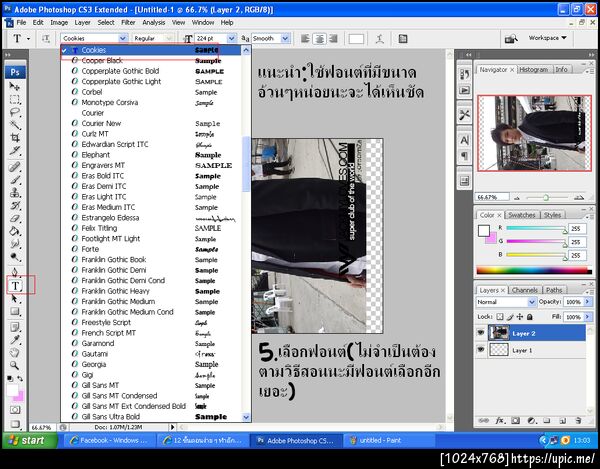Click the Windows start button

coord(30,440)
